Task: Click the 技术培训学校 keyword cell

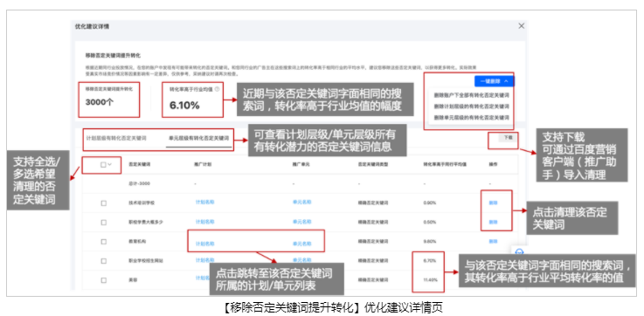Action: [x=142, y=203]
